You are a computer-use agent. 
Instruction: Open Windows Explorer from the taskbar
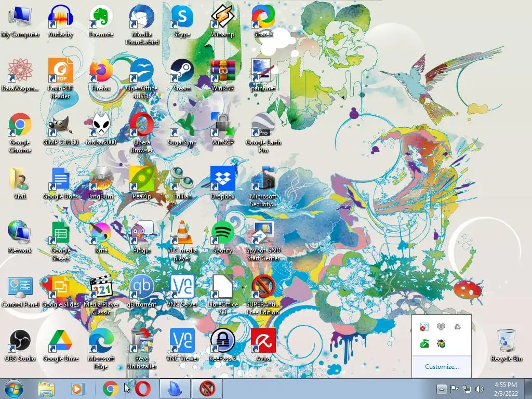46,389
